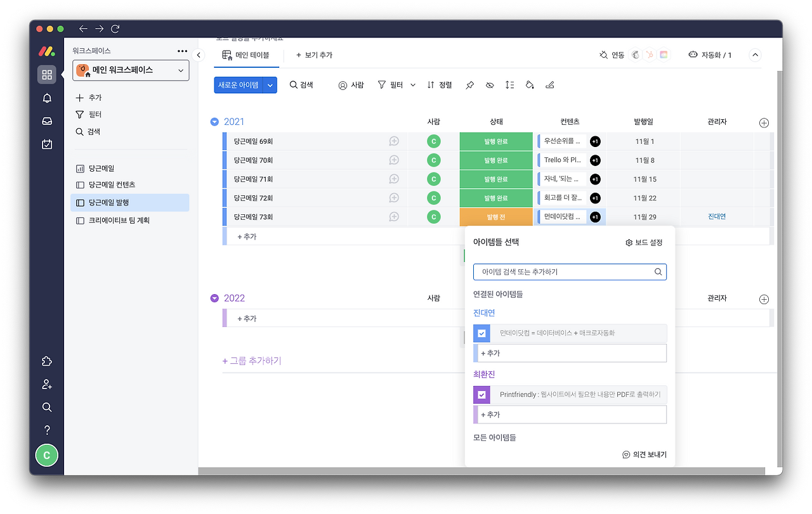
Task: Open notifications bell icon
Action: [47, 98]
